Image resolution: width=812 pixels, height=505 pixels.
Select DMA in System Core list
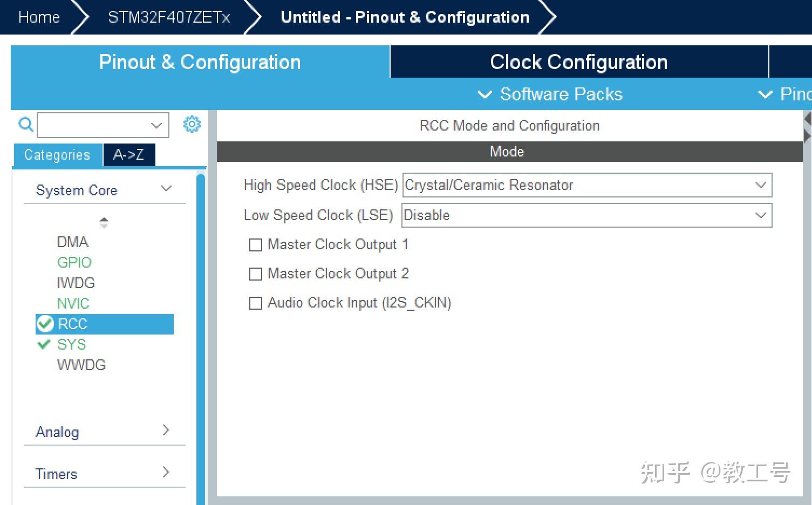pyautogui.click(x=73, y=242)
